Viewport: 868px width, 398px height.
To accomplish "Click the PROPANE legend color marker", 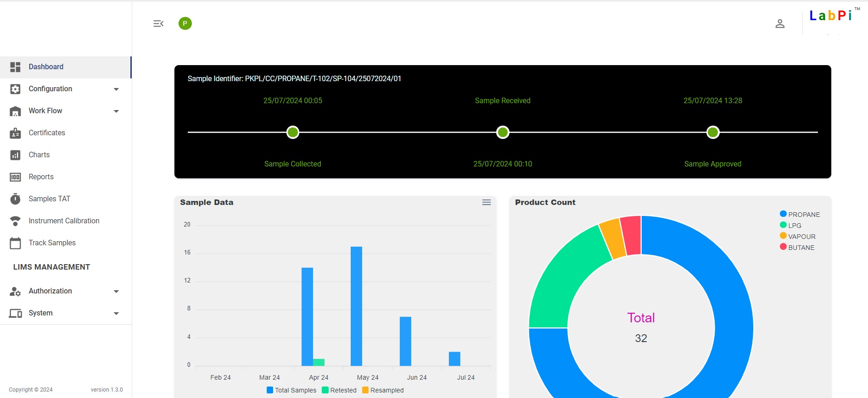I will (783, 214).
